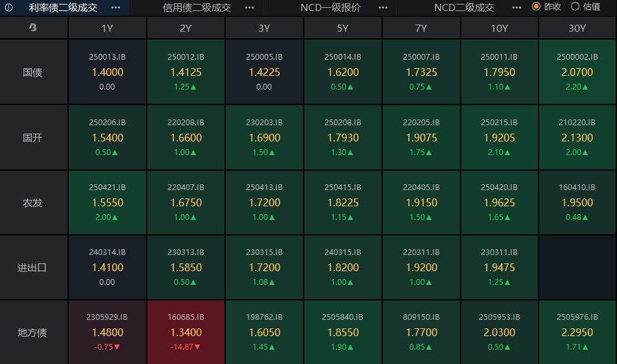Open bond cell 250005.IB
This screenshot has height=364, width=617.
point(264,71)
